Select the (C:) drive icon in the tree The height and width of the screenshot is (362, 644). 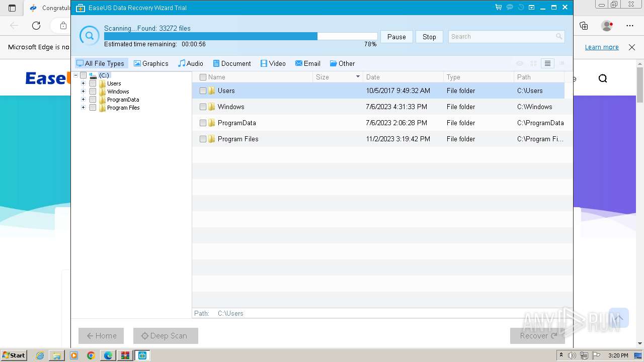tap(93, 75)
